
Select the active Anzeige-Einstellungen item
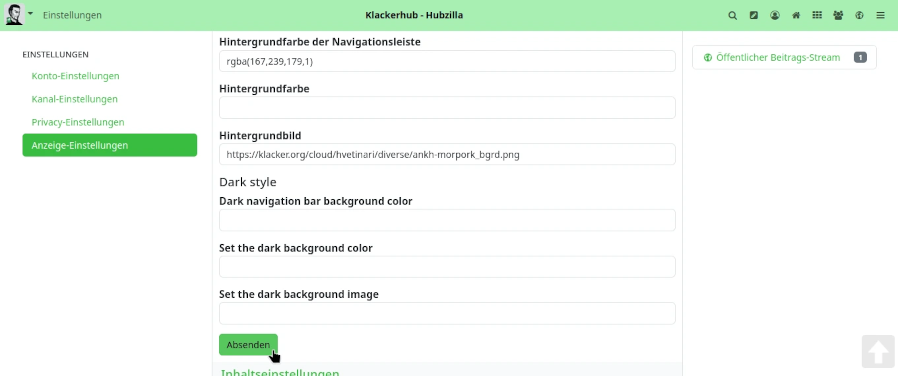click(110, 145)
